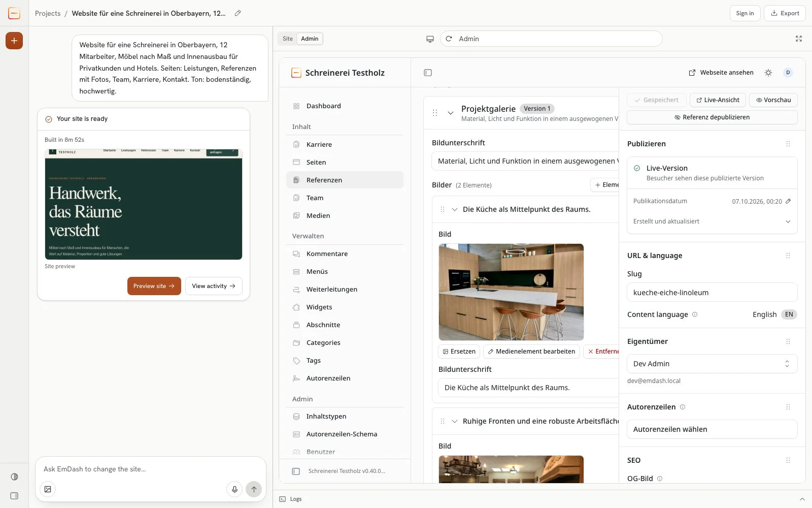The width and height of the screenshot is (812, 508).
Task: Select the Admin view tab
Action: click(310, 39)
